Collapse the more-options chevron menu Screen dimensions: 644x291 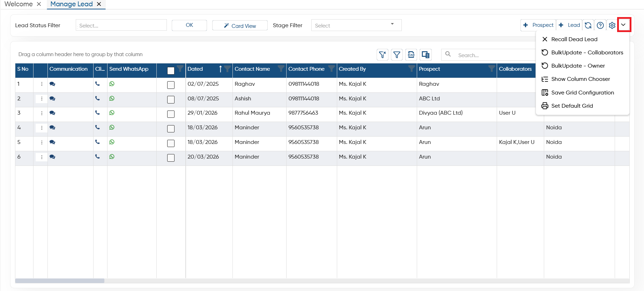click(x=624, y=25)
